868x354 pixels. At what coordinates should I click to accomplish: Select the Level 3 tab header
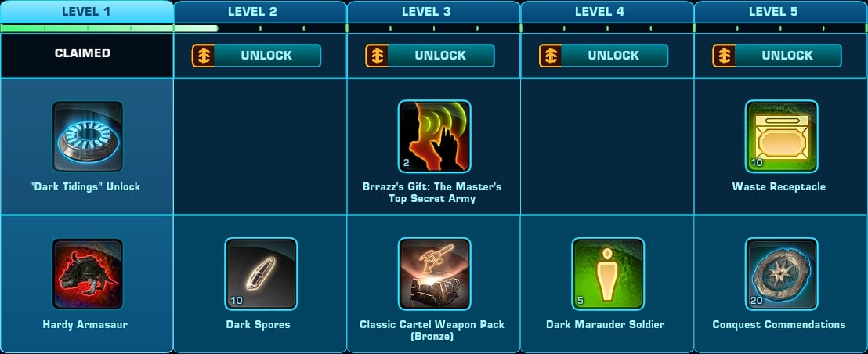click(434, 12)
